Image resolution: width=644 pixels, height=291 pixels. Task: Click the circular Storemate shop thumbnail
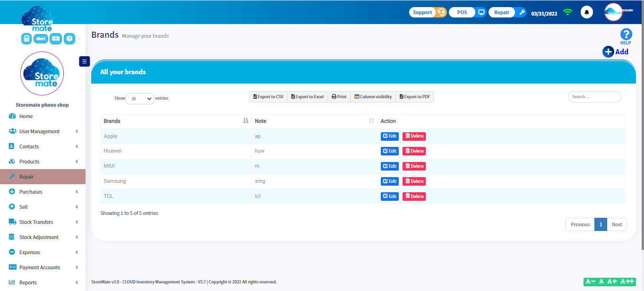pos(42,73)
